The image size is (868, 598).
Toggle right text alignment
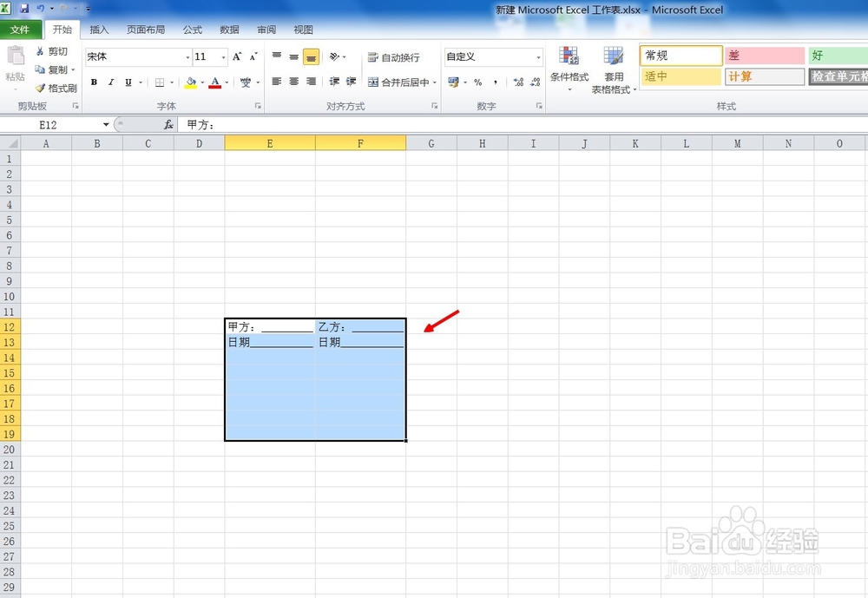point(311,82)
